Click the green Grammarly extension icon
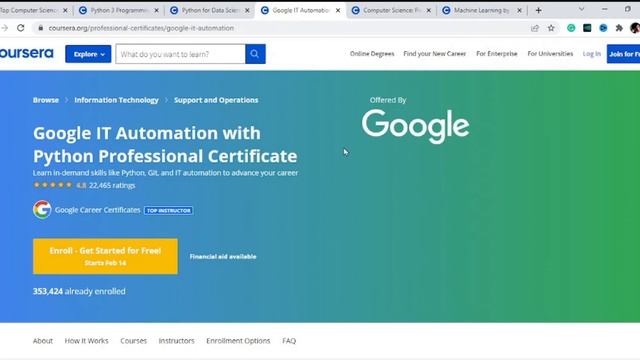Viewport: 640px width, 360px height. (x=571, y=28)
